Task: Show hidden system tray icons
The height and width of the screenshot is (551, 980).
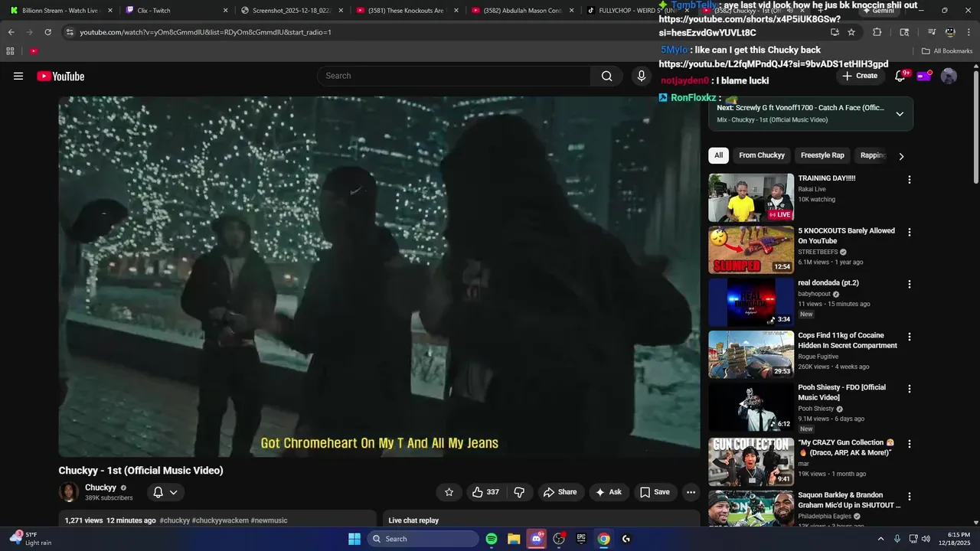Action: tap(880, 539)
